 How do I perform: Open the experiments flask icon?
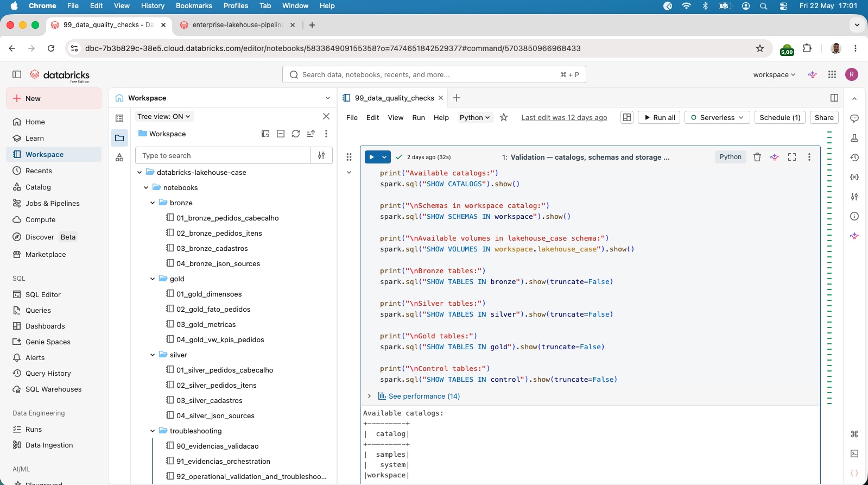coord(854,138)
